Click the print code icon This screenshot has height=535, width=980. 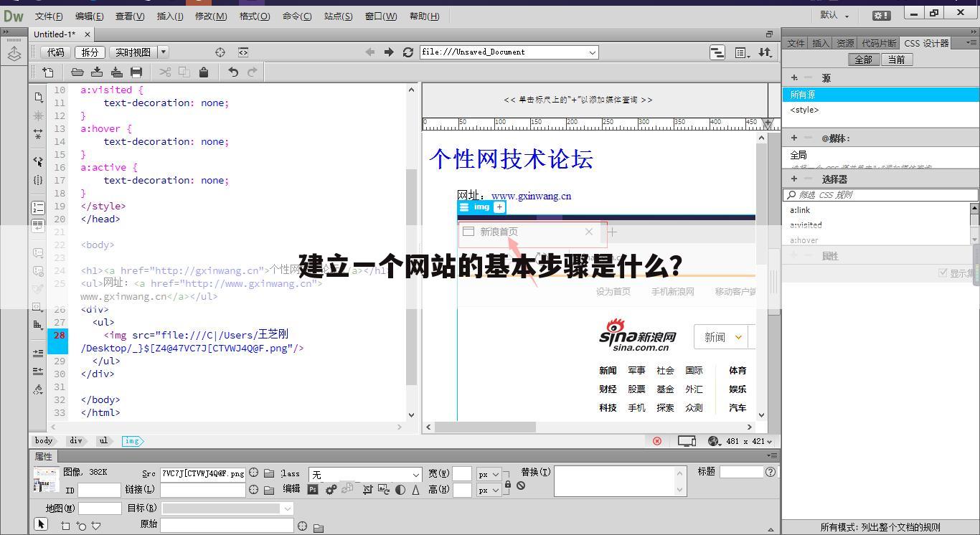136,72
